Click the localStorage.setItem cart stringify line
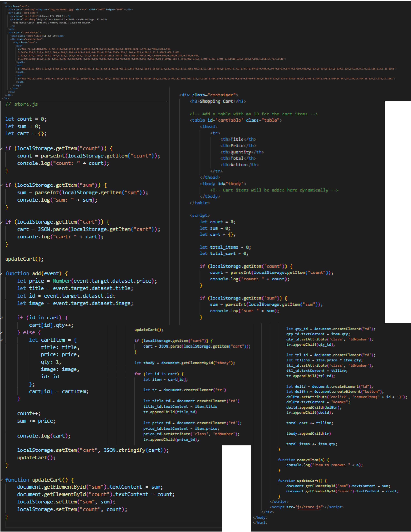 click(93, 450)
